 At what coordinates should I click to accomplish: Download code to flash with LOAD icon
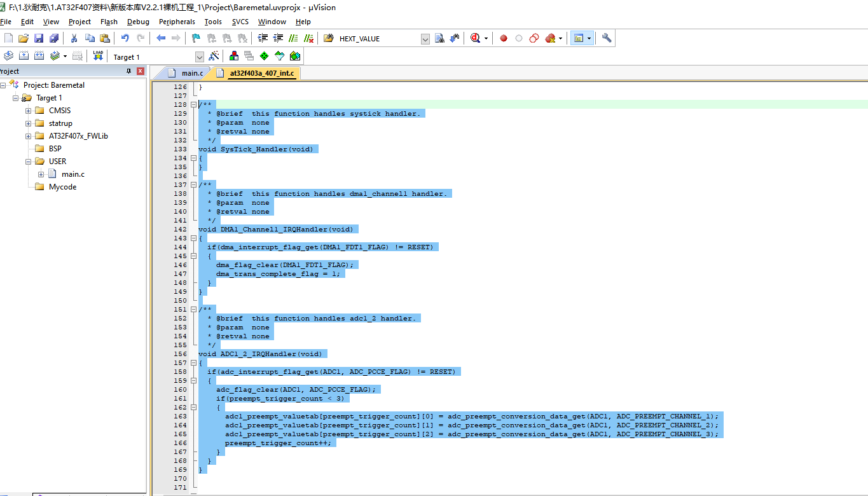click(x=98, y=56)
